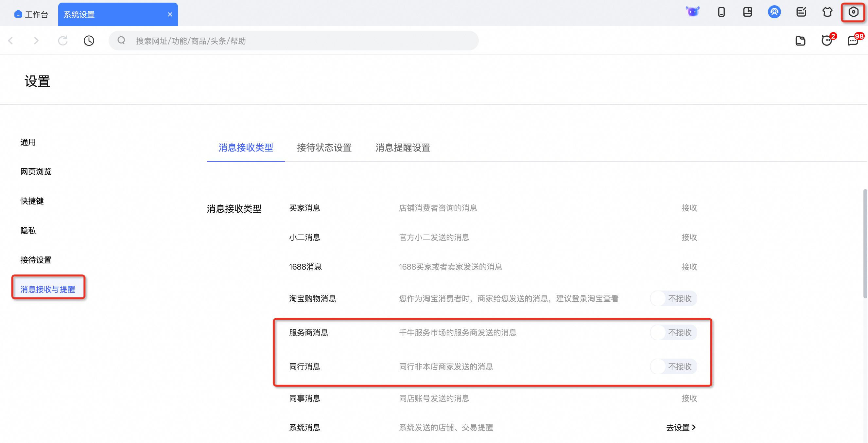Click 系统消息 row label

[304, 428]
